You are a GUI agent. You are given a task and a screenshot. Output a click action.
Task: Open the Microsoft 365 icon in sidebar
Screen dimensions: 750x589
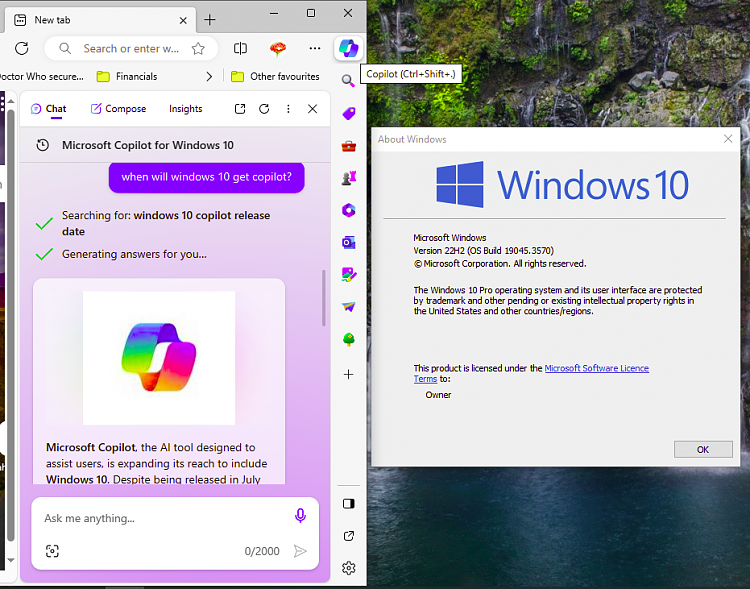tap(349, 210)
